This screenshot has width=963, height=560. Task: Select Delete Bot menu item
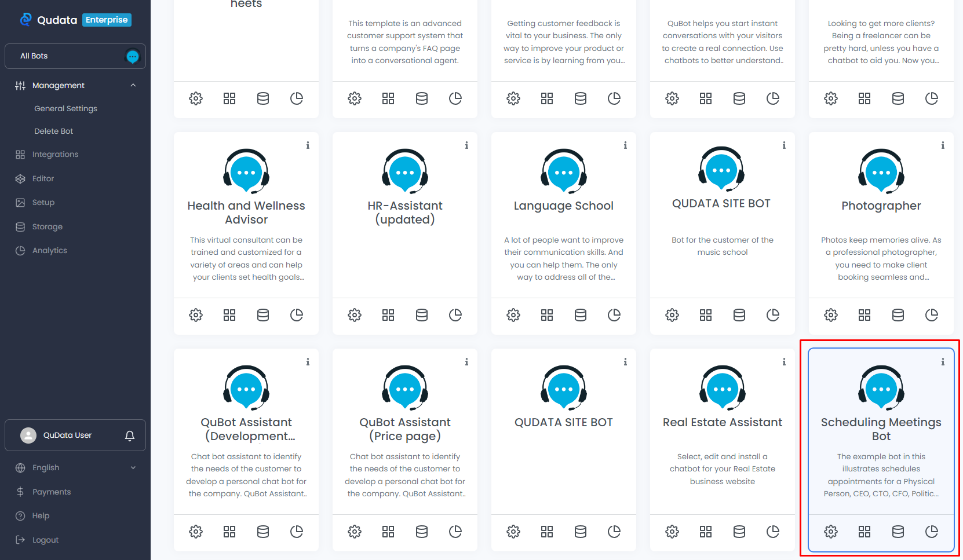[53, 131]
